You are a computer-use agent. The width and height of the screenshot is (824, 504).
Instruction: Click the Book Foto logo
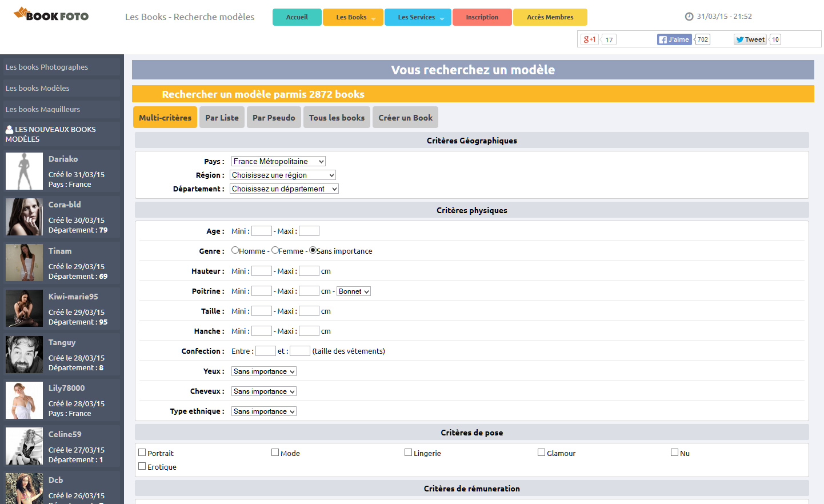(x=51, y=14)
